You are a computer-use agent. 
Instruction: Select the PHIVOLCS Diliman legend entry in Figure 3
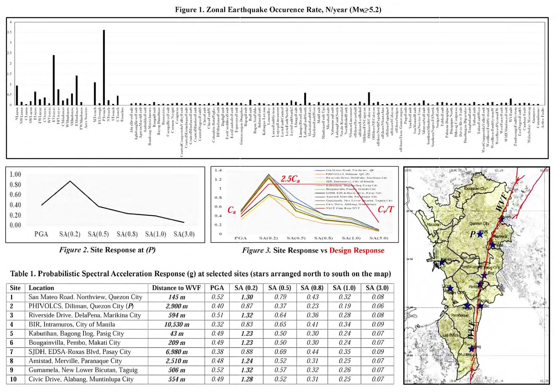[x=347, y=174]
